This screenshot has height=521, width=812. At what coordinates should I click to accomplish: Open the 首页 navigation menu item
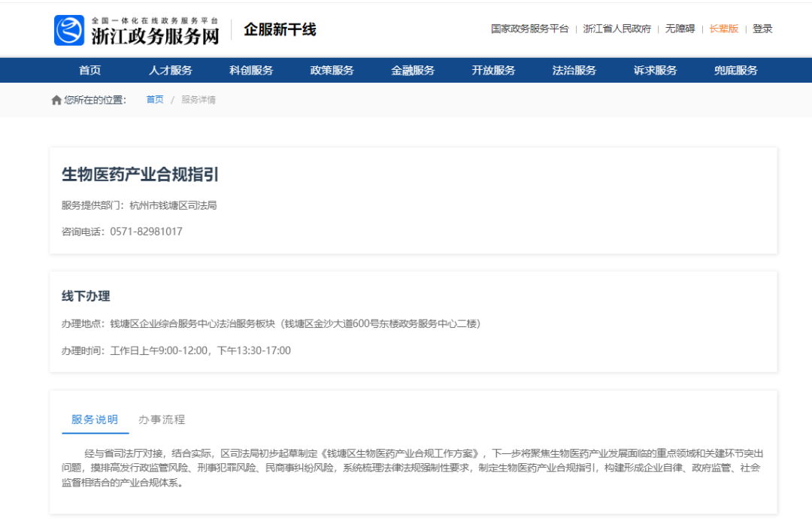pos(89,71)
